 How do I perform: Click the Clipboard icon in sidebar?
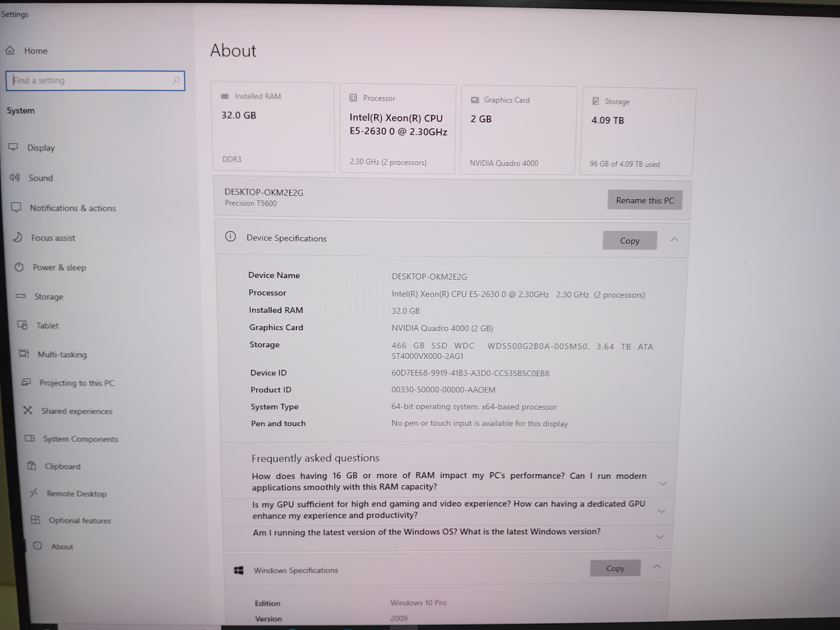click(32, 465)
